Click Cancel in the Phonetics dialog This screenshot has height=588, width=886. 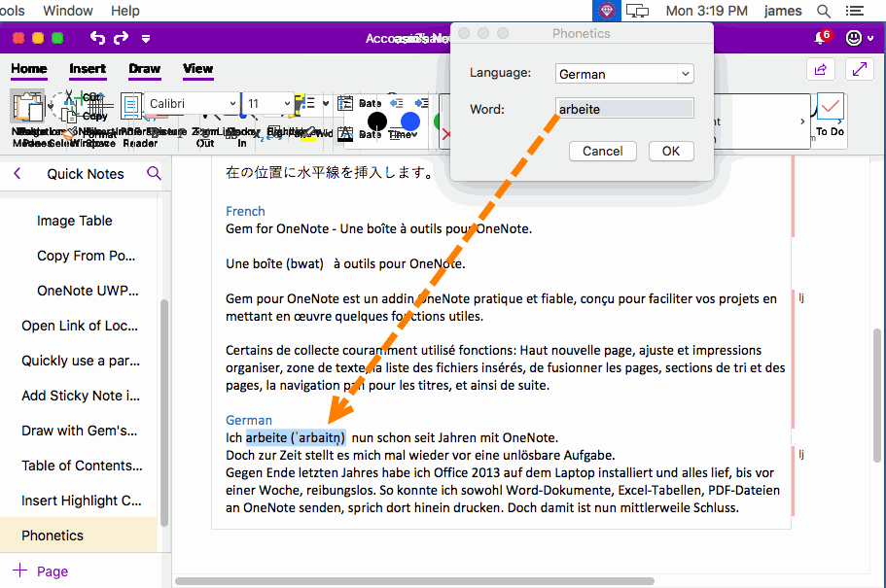[x=602, y=151]
